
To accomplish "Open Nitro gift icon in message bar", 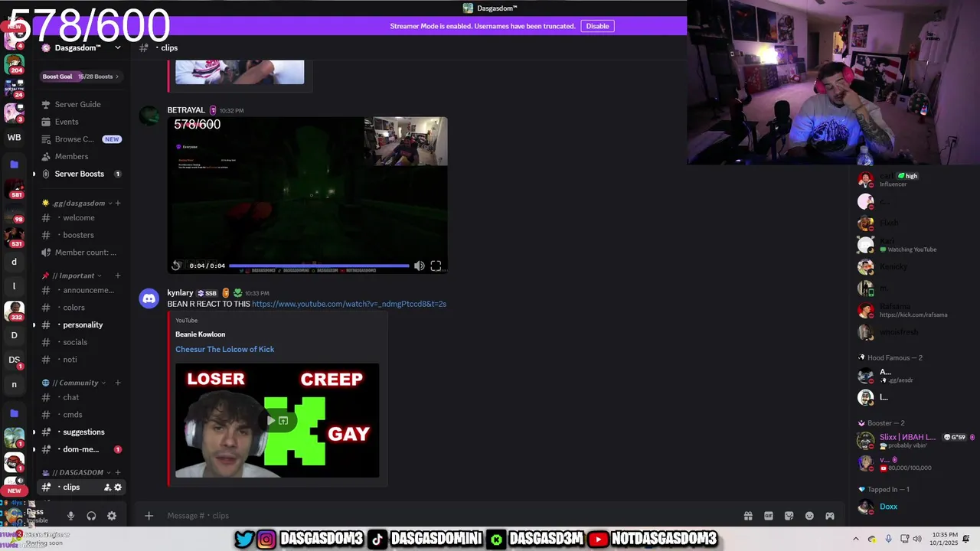I will pos(748,516).
